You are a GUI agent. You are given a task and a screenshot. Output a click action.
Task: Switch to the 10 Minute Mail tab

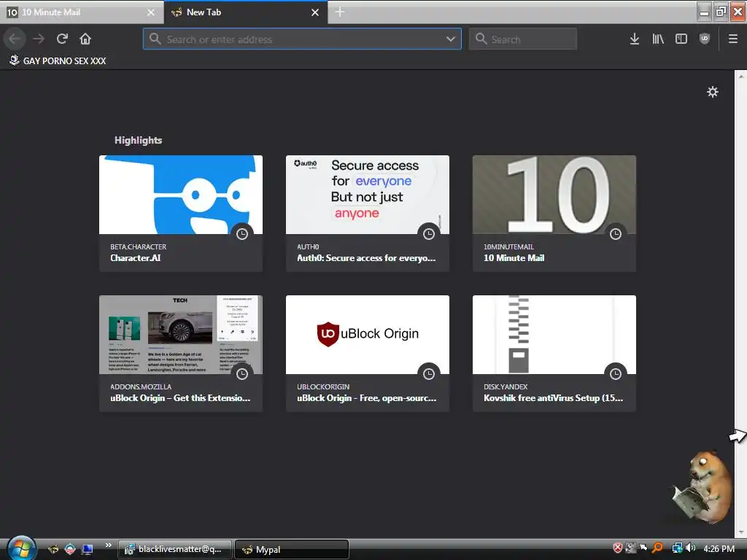pyautogui.click(x=81, y=12)
